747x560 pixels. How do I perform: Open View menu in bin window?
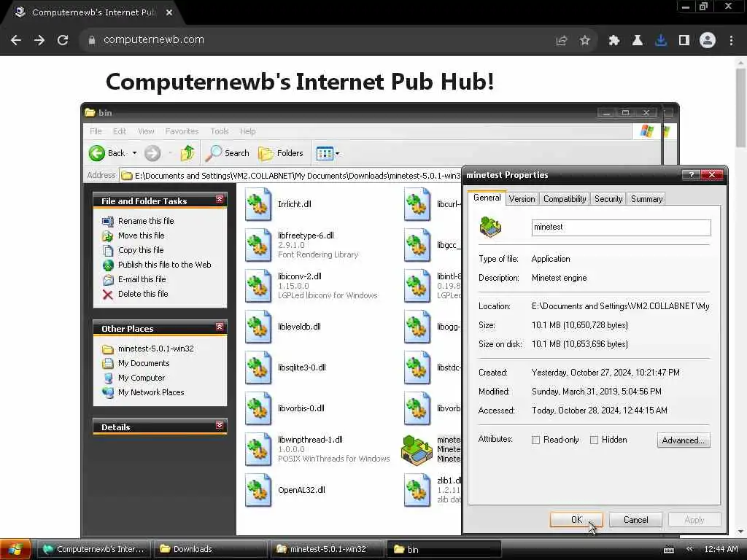(x=146, y=131)
